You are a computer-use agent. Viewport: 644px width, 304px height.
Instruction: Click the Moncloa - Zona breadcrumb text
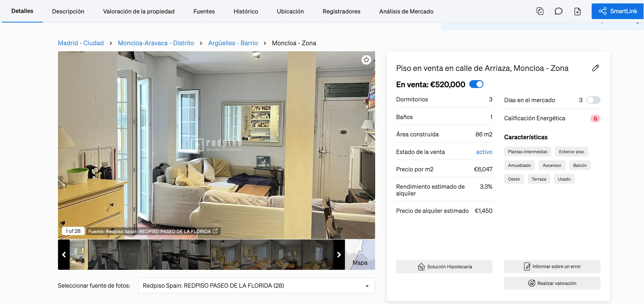[294, 43]
